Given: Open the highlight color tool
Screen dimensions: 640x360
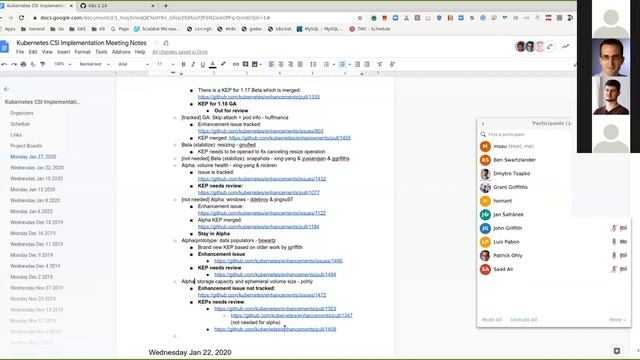Looking at the screenshot, I should (x=223, y=64).
